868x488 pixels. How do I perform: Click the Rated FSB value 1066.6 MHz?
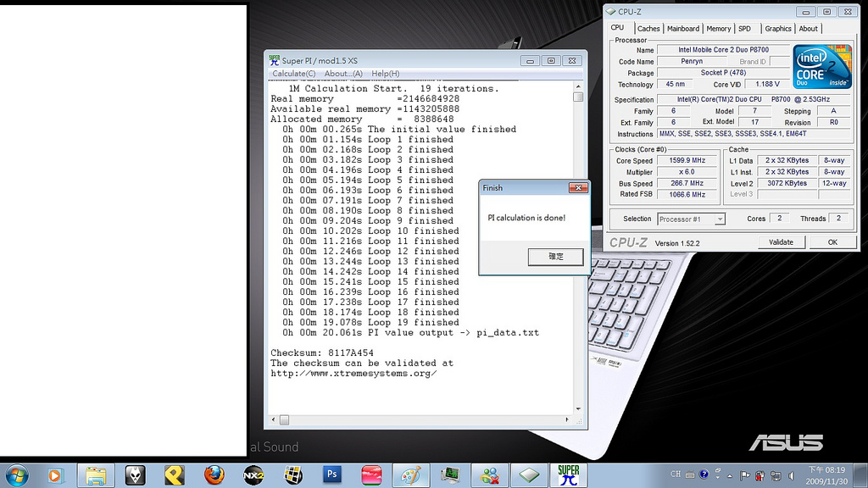click(x=687, y=195)
